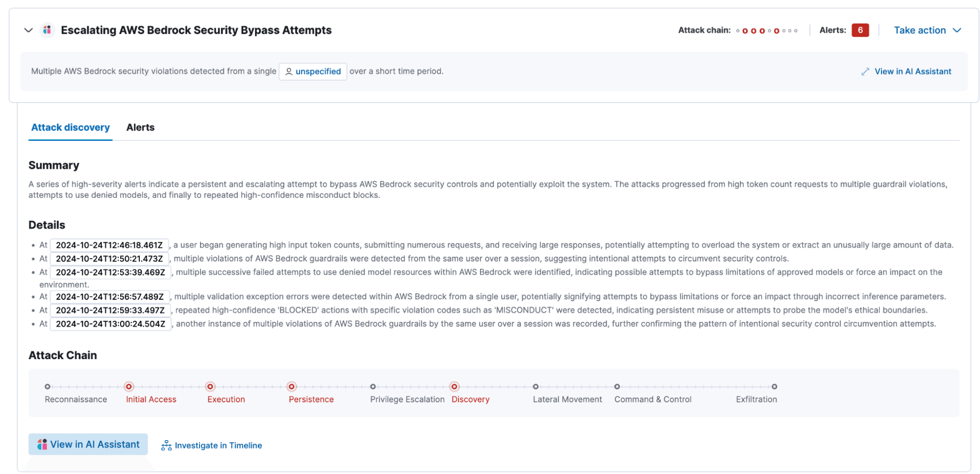Select the Discovery attack chain marker
The height and width of the screenshot is (474, 980).
(454, 387)
